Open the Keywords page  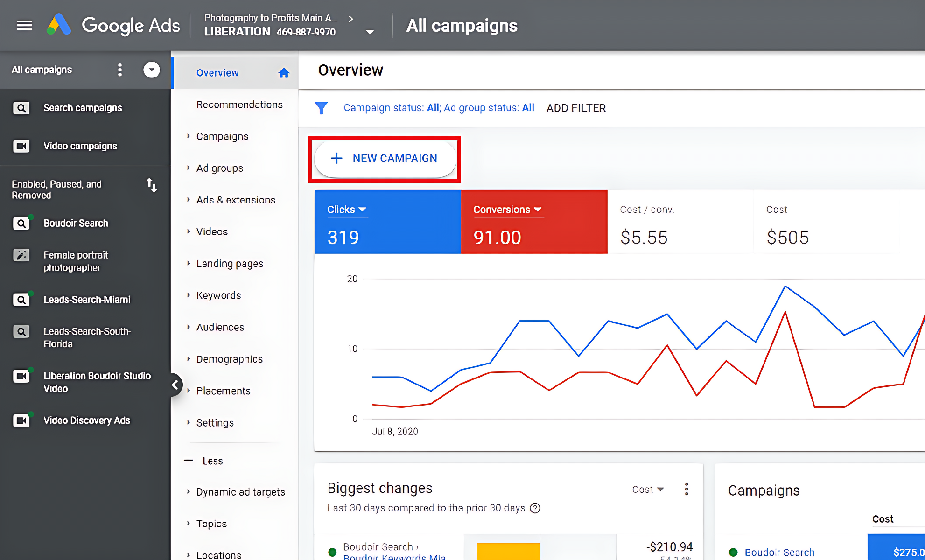218,295
